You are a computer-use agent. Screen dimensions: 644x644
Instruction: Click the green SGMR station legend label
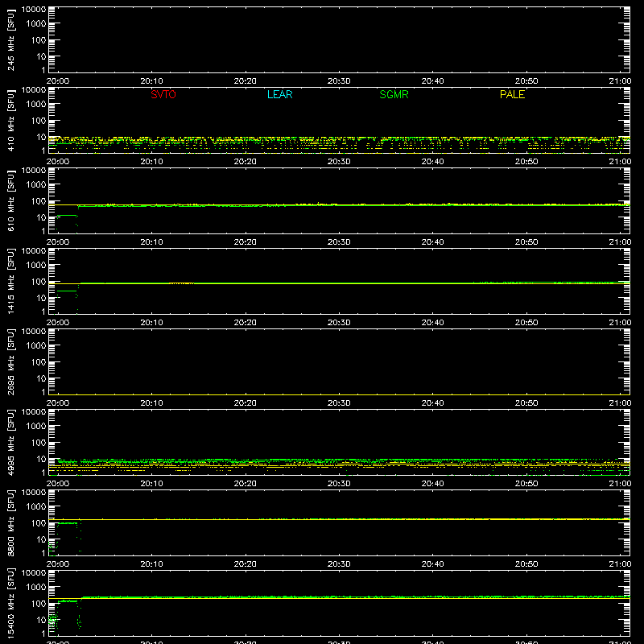coord(394,94)
